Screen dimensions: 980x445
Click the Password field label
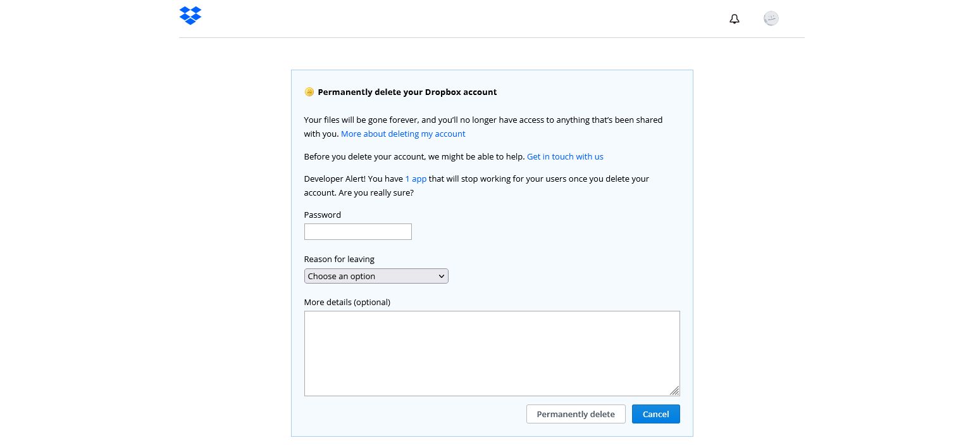coord(322,215)
